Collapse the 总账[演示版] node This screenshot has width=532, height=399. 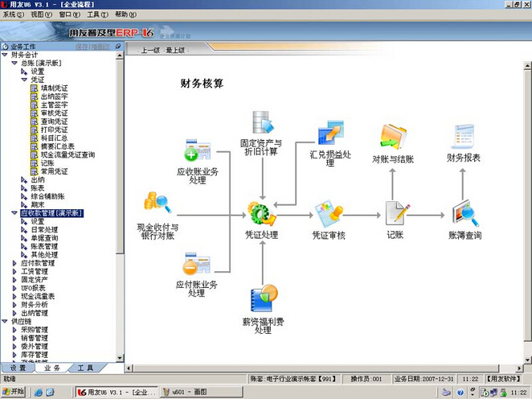14,64
